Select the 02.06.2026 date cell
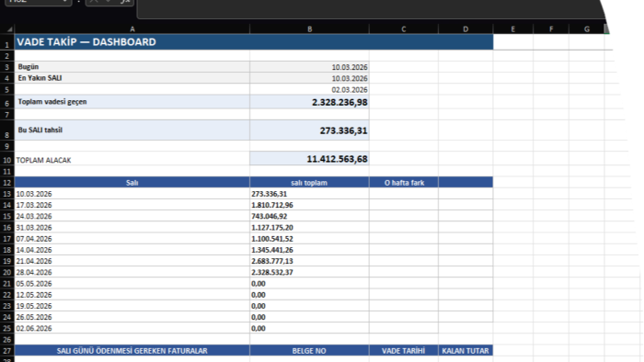Viewport: 644px width, 362px height. pos(132,328)
